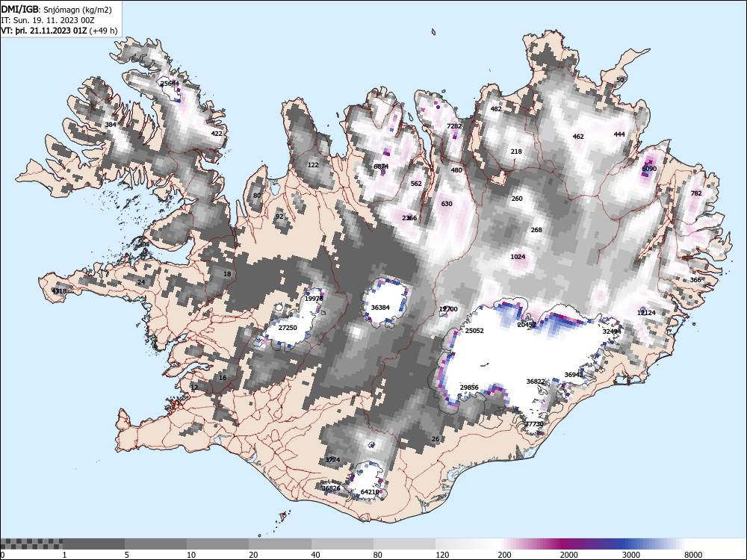The height and width of the screenshot is (560, 747).
Task: Click the 36384 value on Hofsjökull
Action: tap(380, 307)
